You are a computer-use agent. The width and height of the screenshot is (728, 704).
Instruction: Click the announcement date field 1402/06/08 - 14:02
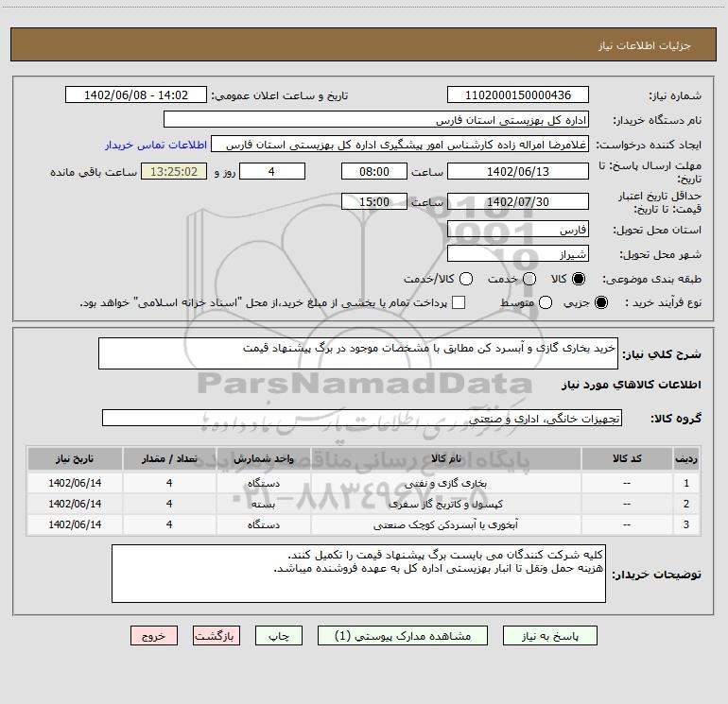[x=136, y=95]
